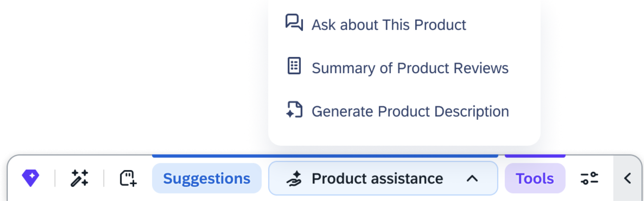Choose Ask about This Product
This screenshot has height=201, width=644.
click(388, 25)
